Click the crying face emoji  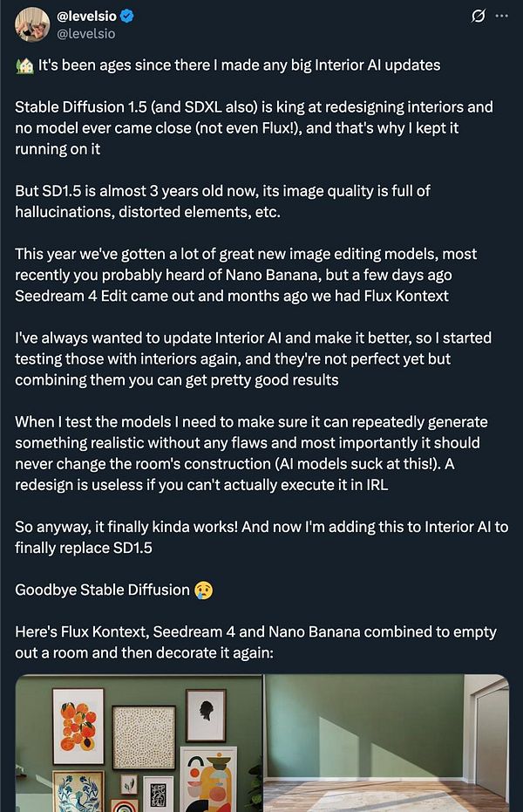[x=202, y=590]
